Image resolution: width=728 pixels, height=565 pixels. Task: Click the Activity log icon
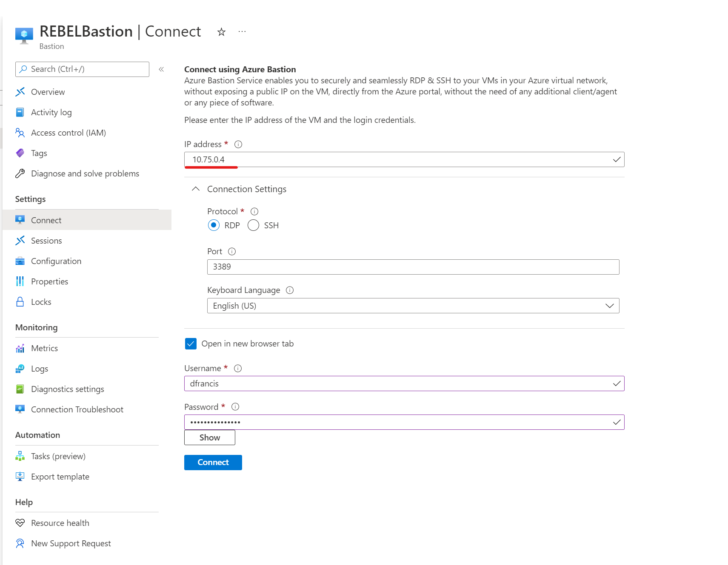(20, 112)
